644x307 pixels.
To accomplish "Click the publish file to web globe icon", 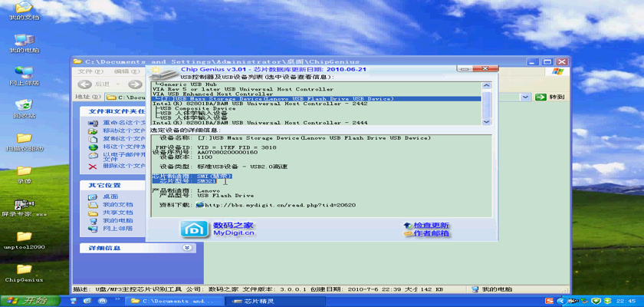I will tap(94, 147).
